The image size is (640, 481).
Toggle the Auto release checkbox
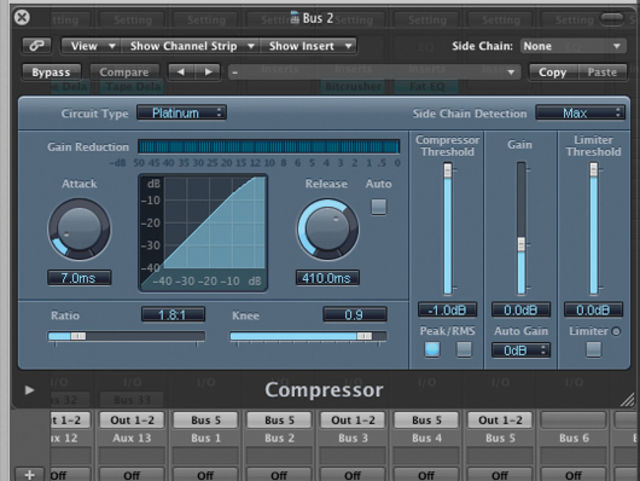(378, 207)
